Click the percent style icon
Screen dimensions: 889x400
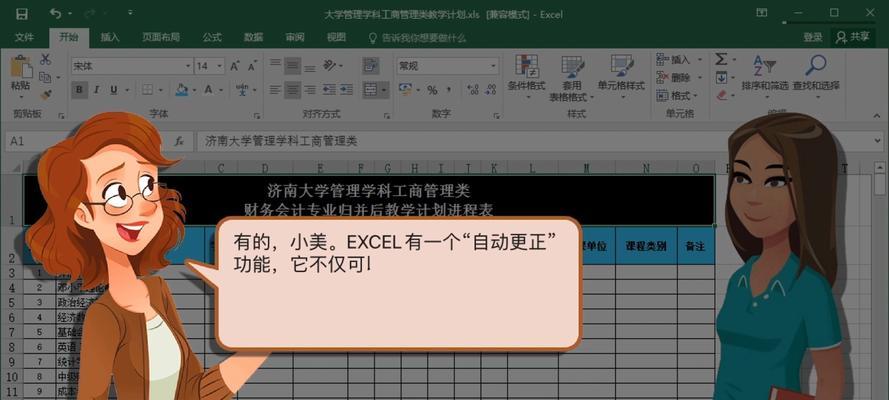tap(432, 90)
